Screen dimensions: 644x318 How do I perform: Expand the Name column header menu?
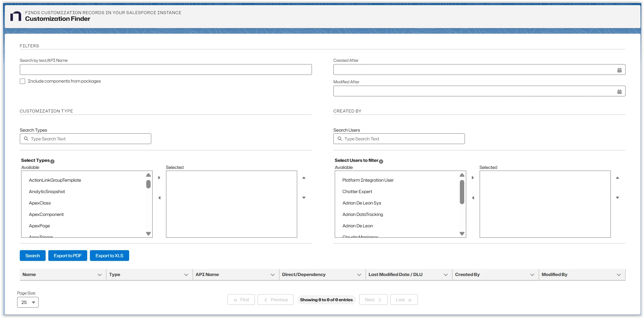click(x=100, y=275)
